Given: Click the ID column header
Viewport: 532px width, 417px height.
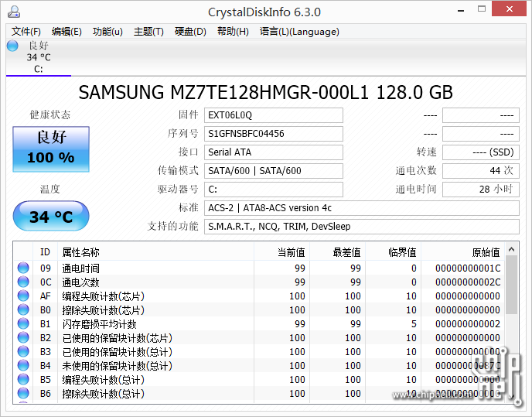Looking at the screenshot, I should click(45, 252).
